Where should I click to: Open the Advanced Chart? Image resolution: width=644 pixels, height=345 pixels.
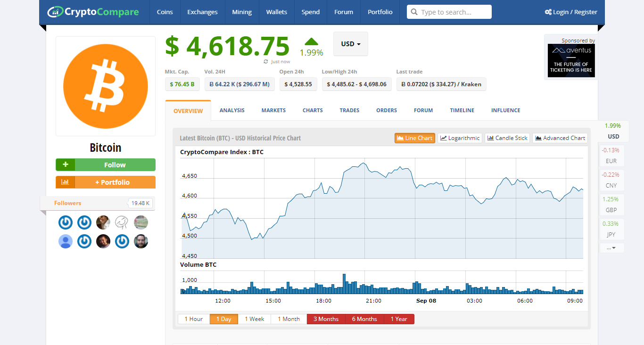[x=560, y=138]
